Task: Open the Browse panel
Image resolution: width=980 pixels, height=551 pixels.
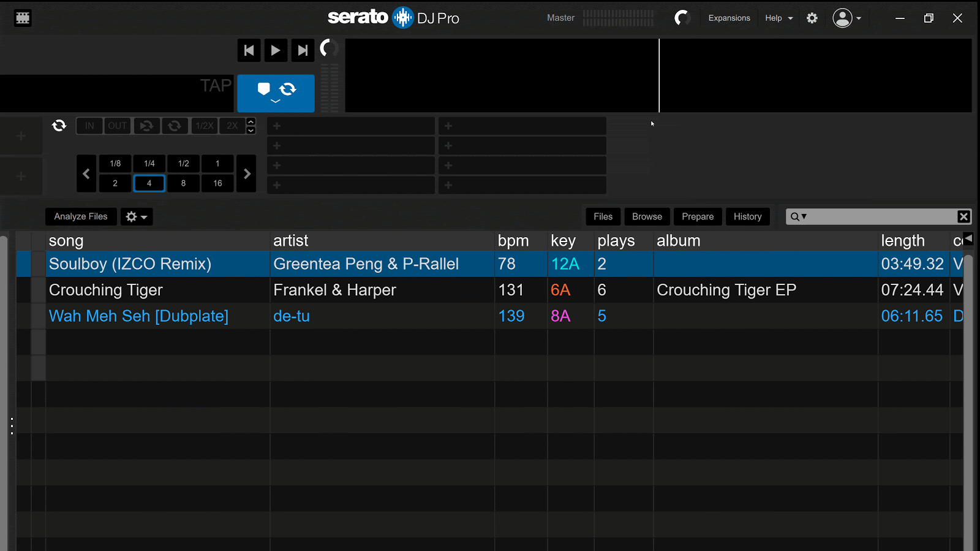Action: click(647, 216)
